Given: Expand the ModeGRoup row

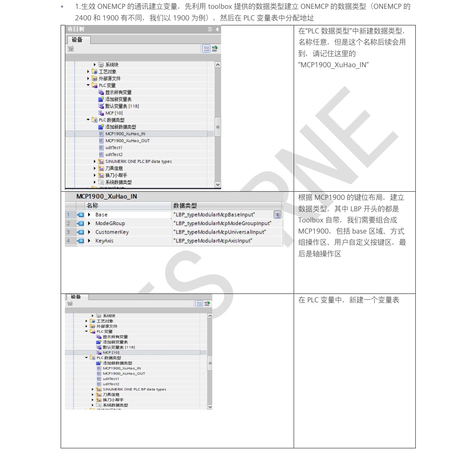Looking at the screenshot, I should tap(89, 223).
